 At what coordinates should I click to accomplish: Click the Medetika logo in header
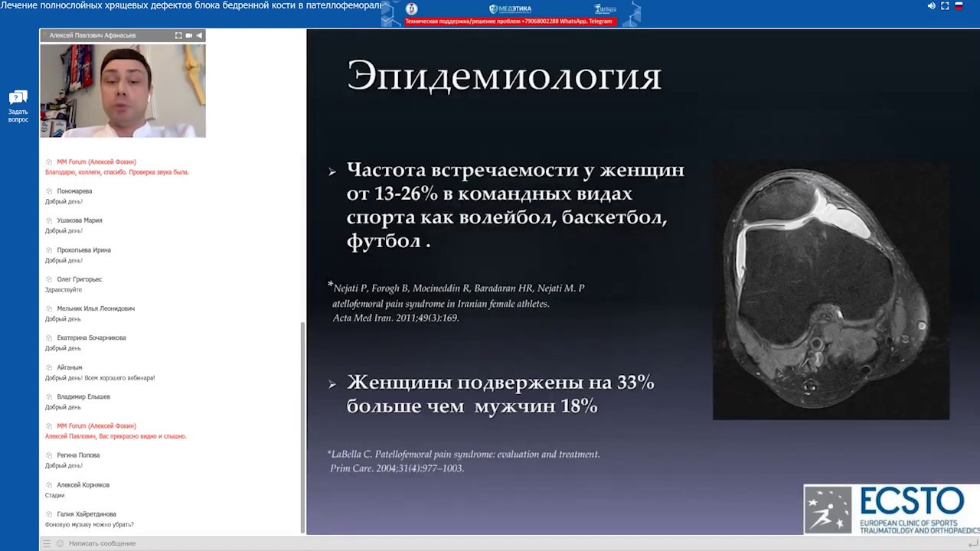(x=510, y=8)
